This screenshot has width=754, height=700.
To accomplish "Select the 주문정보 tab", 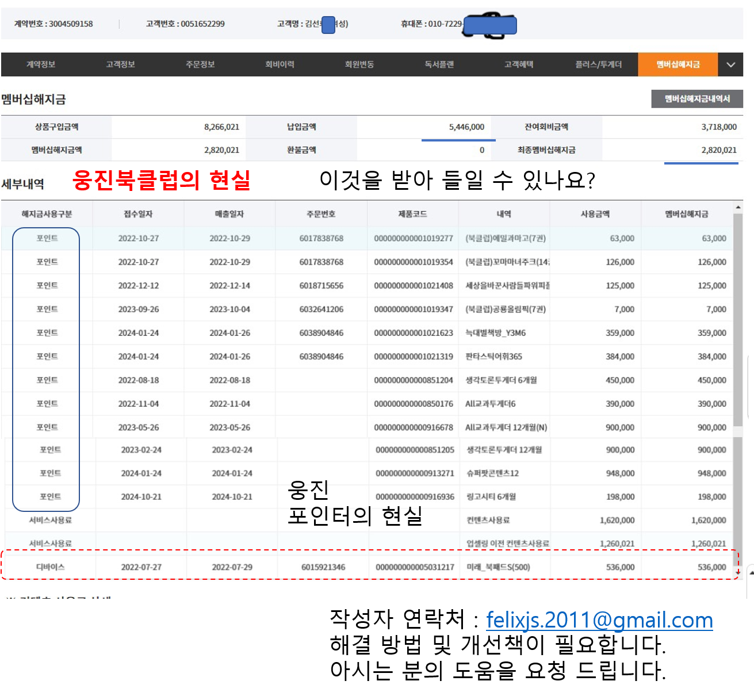I will (200, 64).
